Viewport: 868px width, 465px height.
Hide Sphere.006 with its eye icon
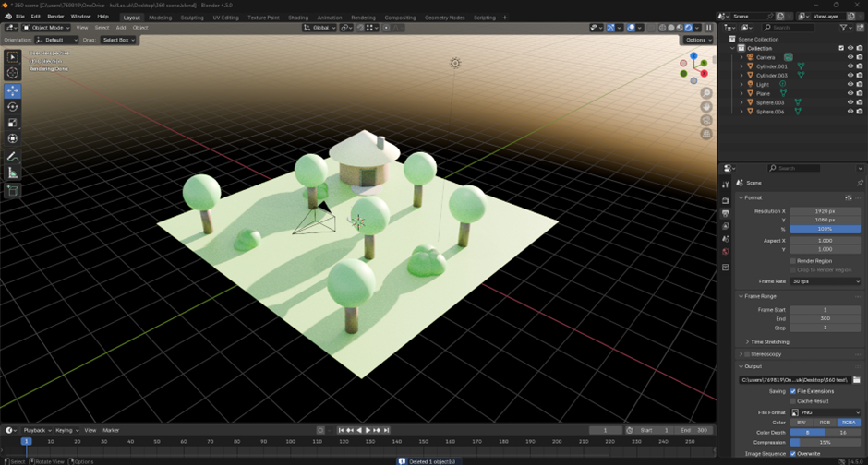coord(850,112)
